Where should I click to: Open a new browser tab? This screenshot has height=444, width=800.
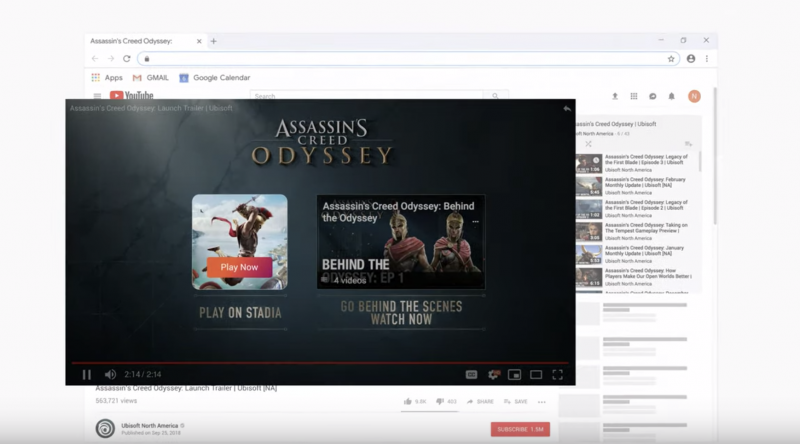click(214, 41)
